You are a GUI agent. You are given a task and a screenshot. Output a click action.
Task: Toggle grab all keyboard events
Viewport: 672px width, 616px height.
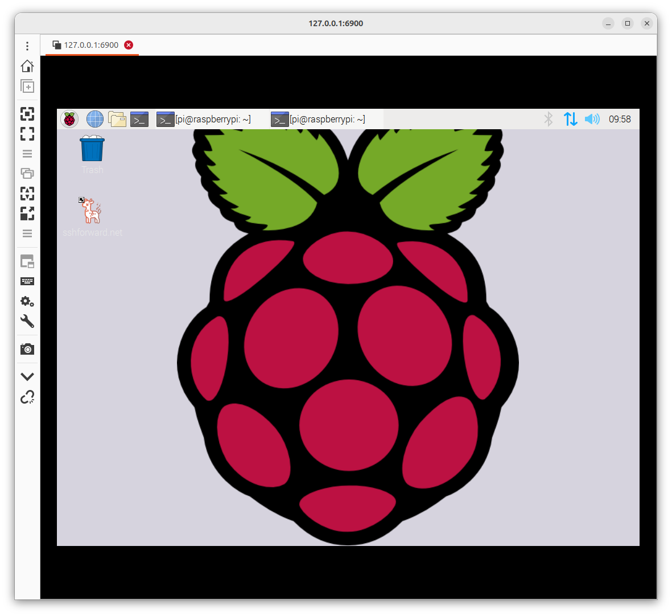[x=27, y=261]
